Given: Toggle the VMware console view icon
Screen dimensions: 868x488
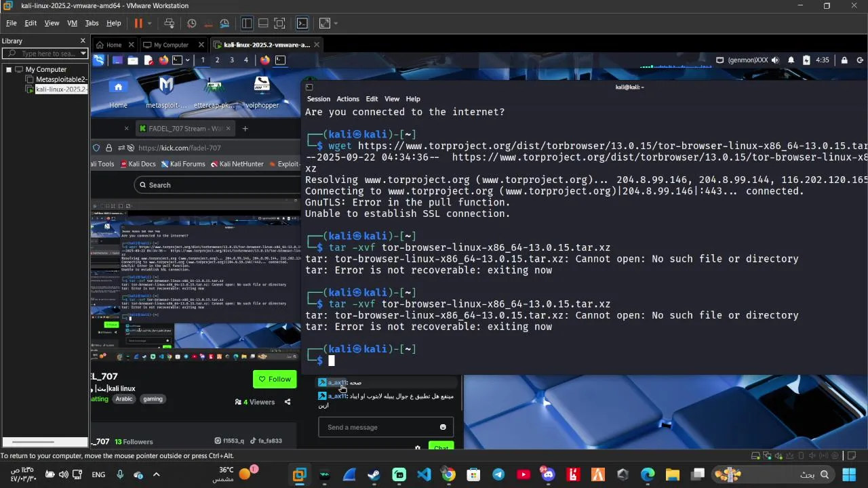Looking at the screenshot, I should coord(302,23).
